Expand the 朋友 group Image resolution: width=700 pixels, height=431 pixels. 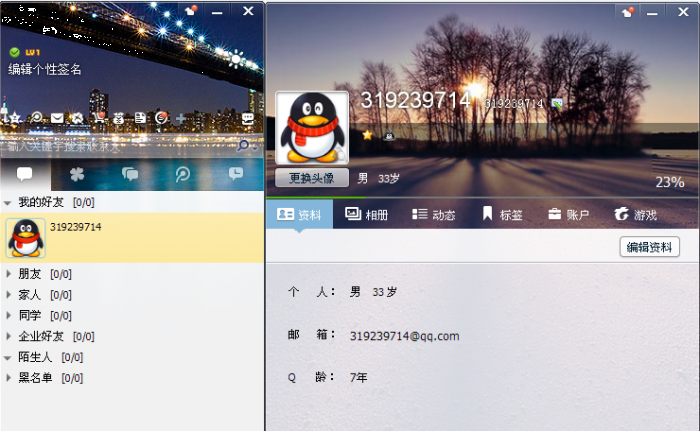pos(8,274)
